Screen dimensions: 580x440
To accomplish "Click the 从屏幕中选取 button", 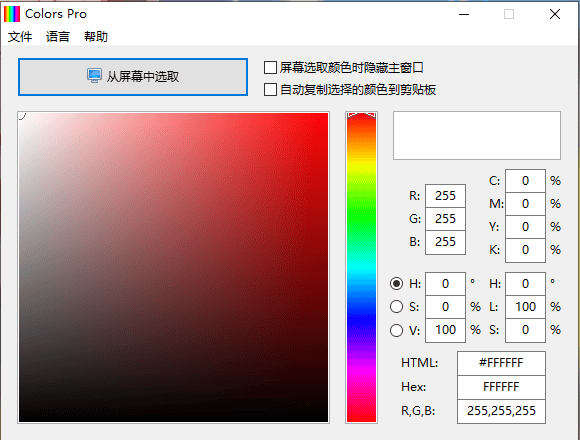I will (x=133, y=77).
